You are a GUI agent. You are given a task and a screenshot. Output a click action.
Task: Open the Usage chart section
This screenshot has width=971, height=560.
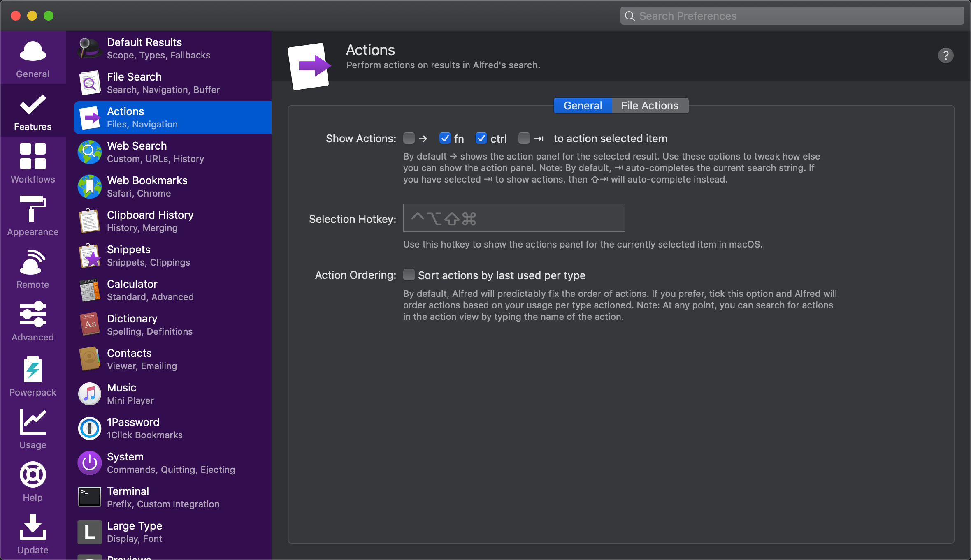pos(33,428)
